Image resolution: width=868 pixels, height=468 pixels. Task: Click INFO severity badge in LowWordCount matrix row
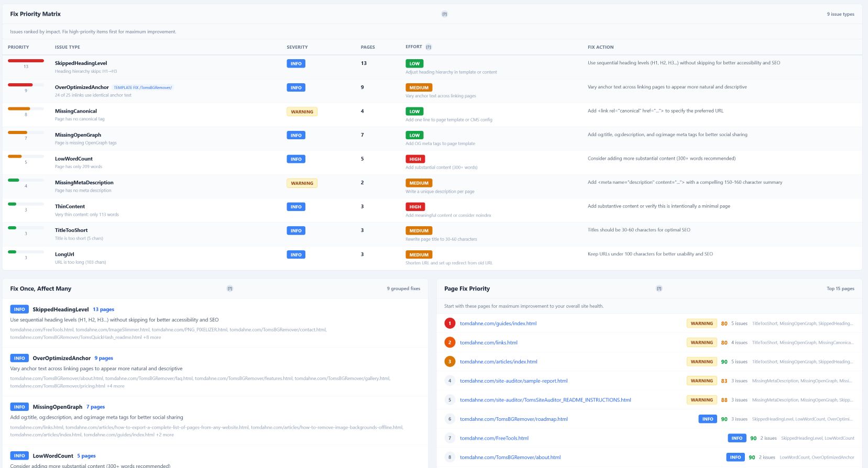[x=296, y=159]
